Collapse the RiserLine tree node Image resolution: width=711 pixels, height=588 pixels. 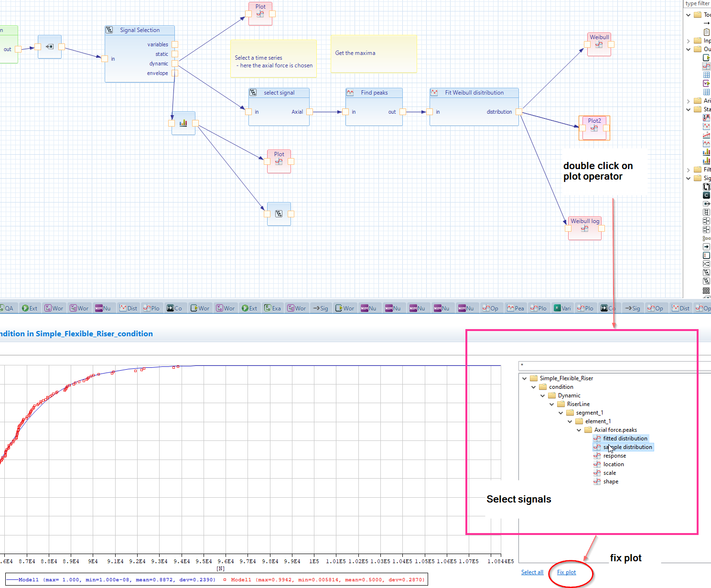(x=552, y=404)
